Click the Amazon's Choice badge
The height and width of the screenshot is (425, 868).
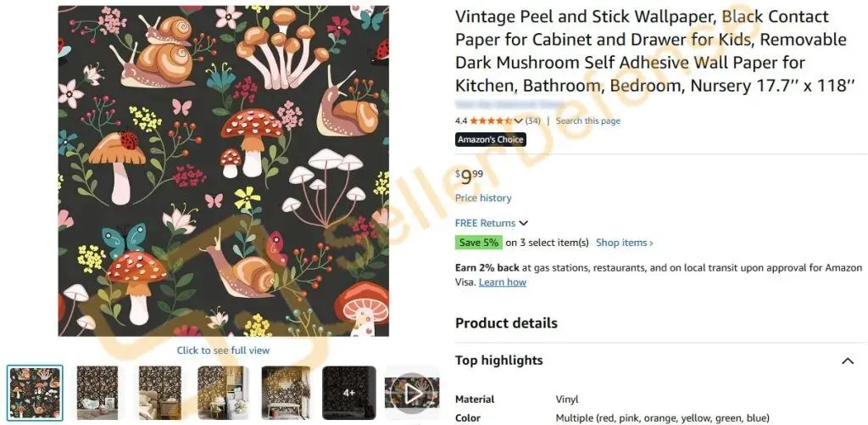(490, 140)
